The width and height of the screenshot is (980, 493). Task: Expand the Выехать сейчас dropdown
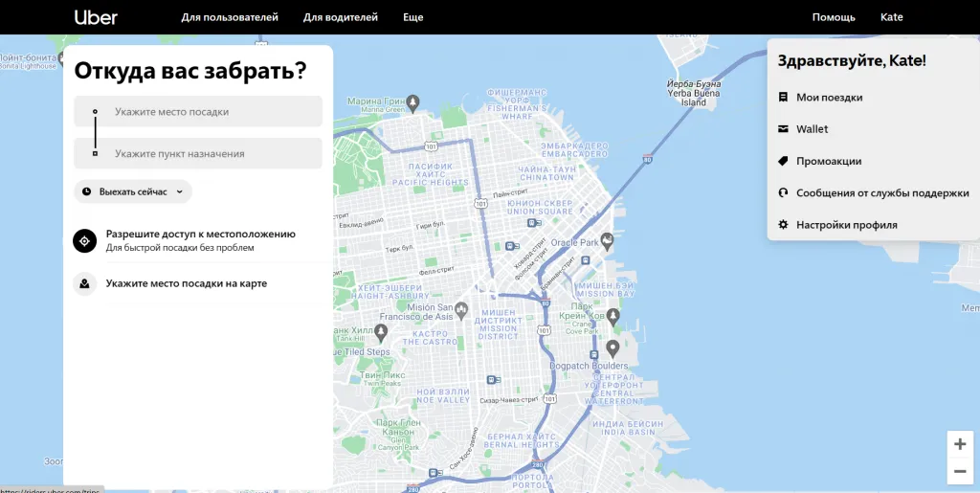point(133,191)
